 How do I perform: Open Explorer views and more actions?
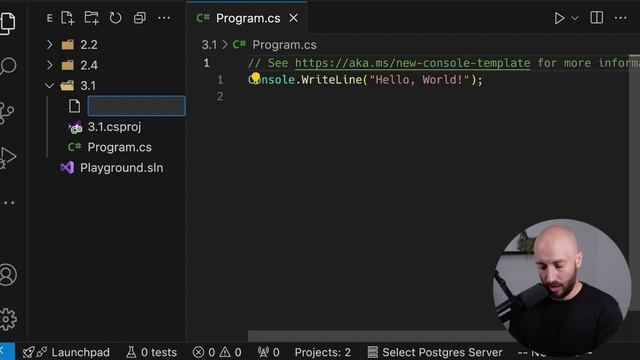coord(164,18)
